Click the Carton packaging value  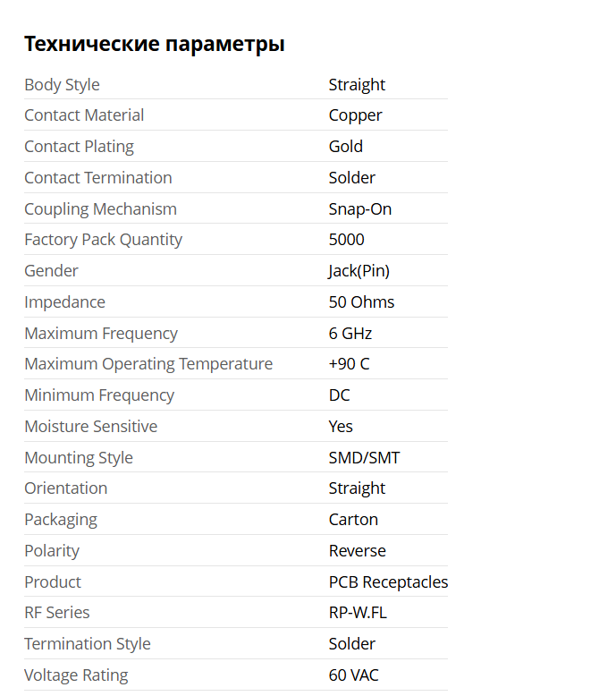click(x=353, y=520)
